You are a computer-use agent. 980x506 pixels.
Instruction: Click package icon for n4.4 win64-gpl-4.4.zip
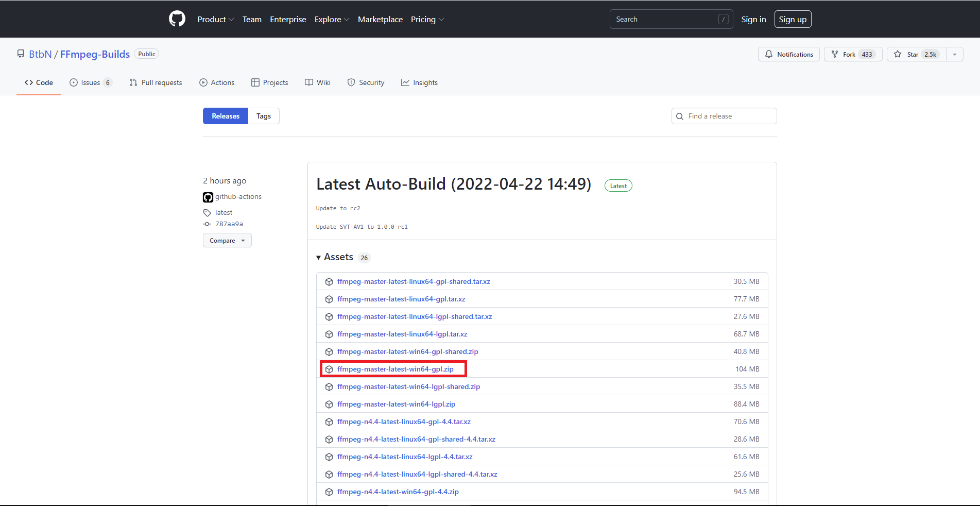[x=329, y=492]
